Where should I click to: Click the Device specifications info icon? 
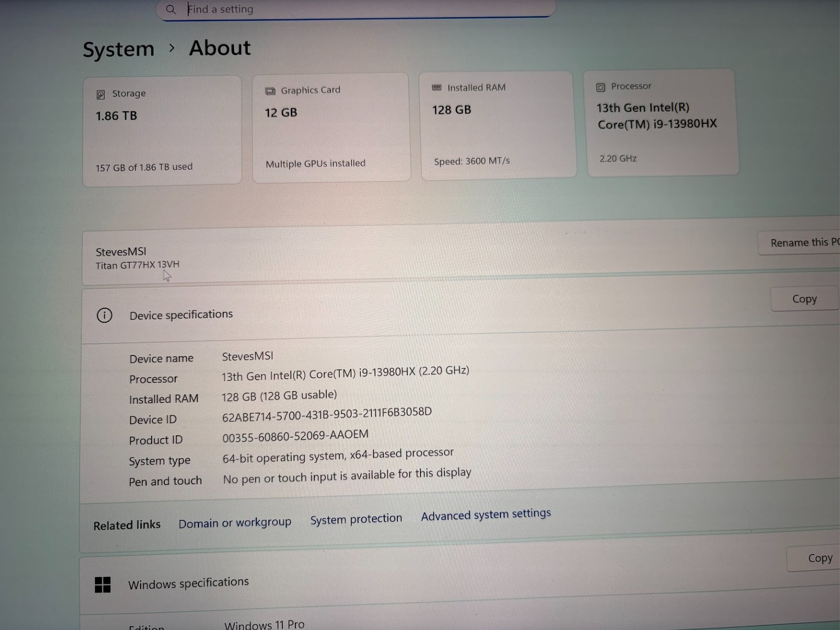104,316
